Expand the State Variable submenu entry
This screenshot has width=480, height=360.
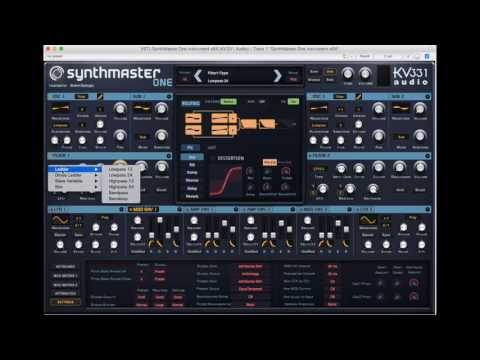75,181
